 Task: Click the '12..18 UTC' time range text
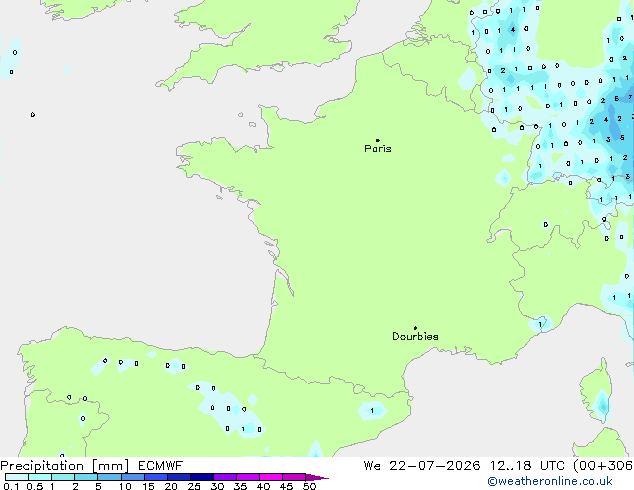(x=527, y=466)
